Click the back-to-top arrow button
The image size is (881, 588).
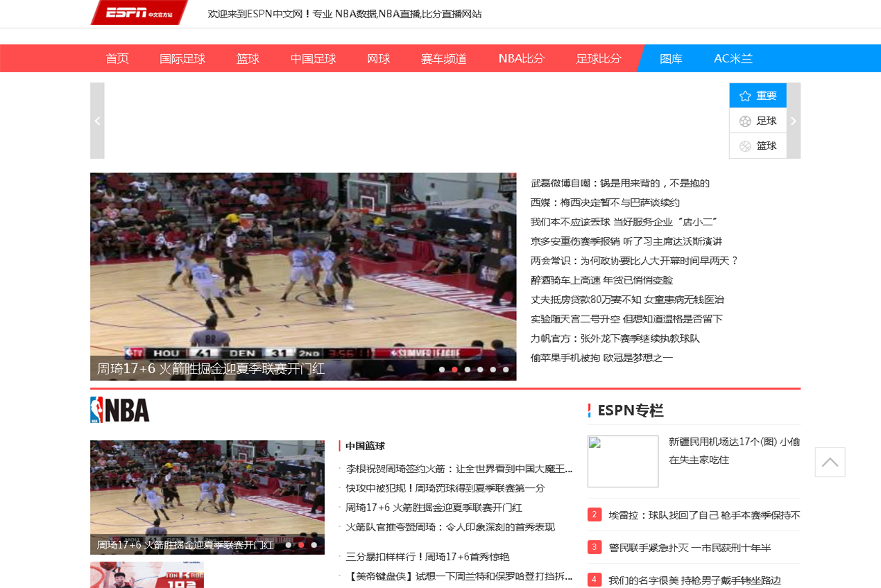pos(830,462)
